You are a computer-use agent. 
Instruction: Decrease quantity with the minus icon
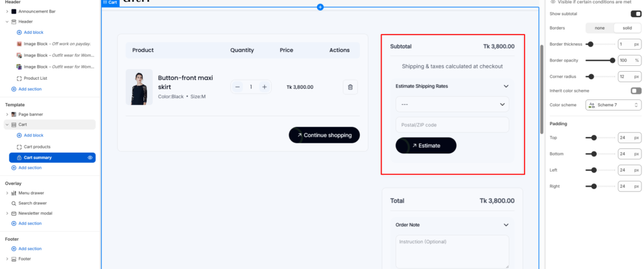click(237, 87)
